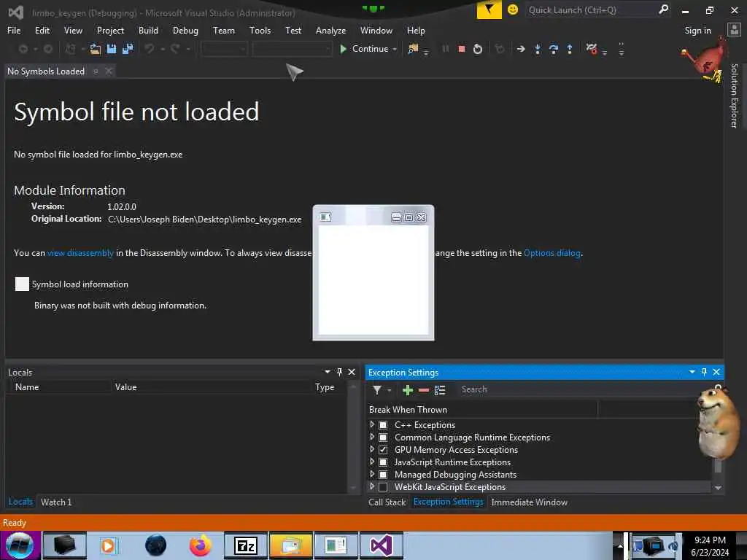The image size is (747, 560).
Task: Switch to the Call Stack tab
Action: [387, 502]
